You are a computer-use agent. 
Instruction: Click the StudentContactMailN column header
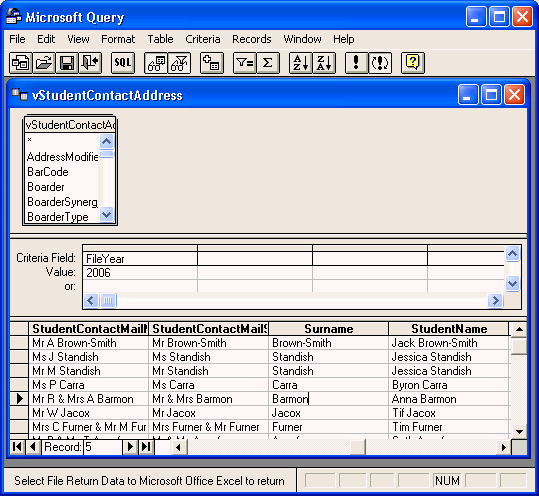point(88,329)
